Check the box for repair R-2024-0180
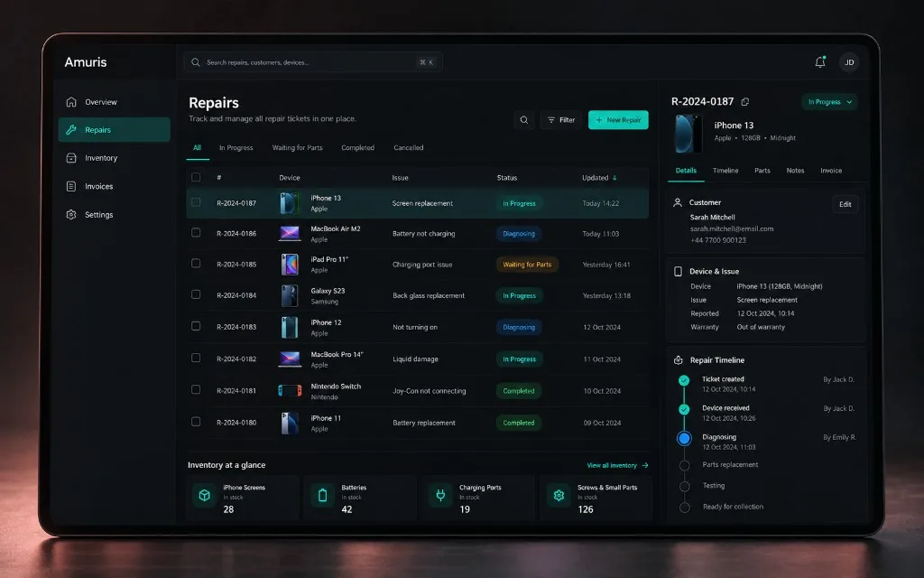This screenshot has width=924, height=578. tap(196, 422)
